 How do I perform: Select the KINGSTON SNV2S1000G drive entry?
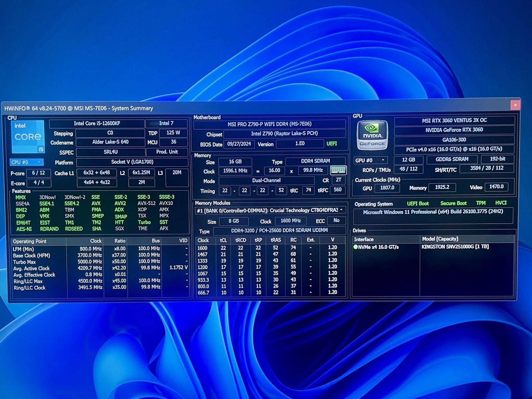[455, 247]
